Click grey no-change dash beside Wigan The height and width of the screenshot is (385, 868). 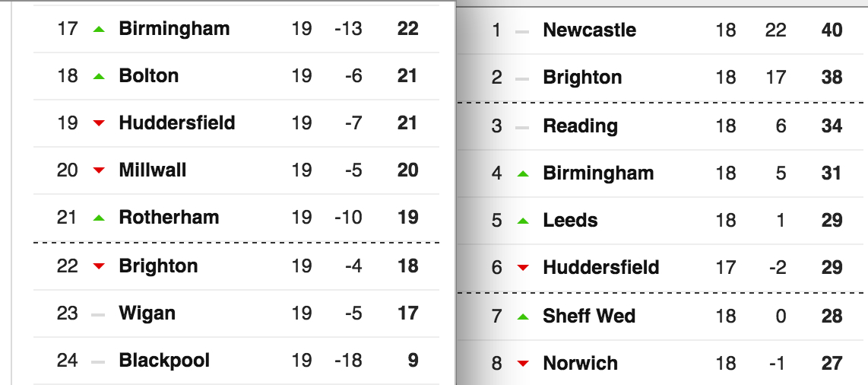(99, 314)
